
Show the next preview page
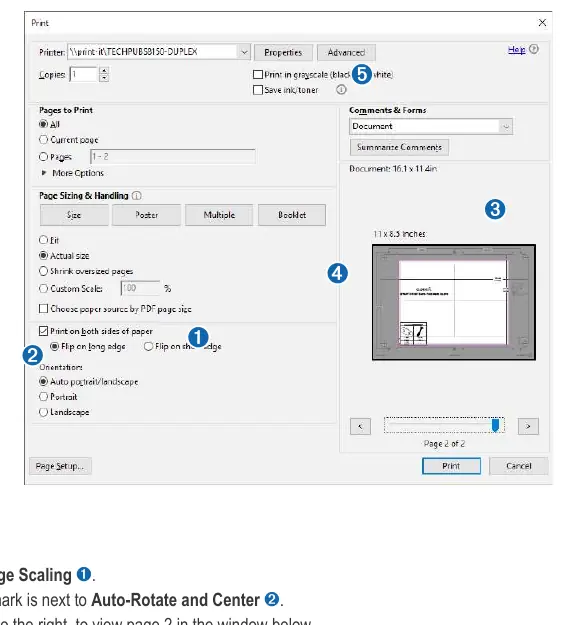click(528, 426)
